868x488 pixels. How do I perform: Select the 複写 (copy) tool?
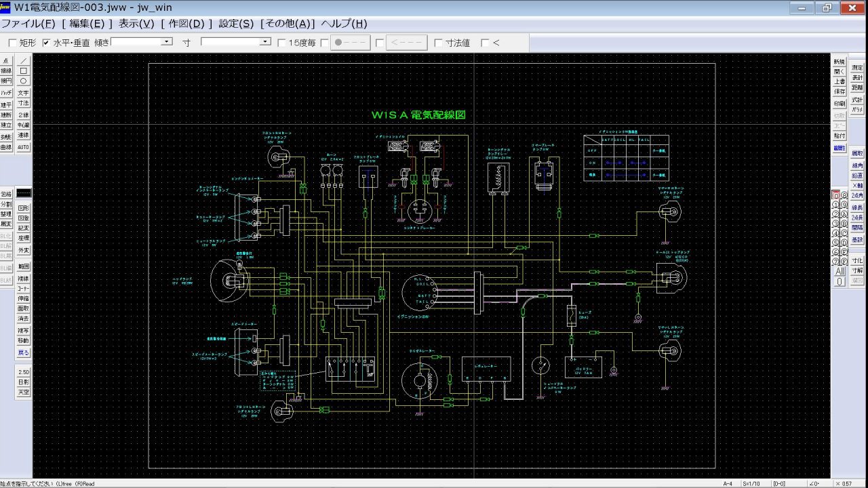pyautogui.click(x=24, y=331)
